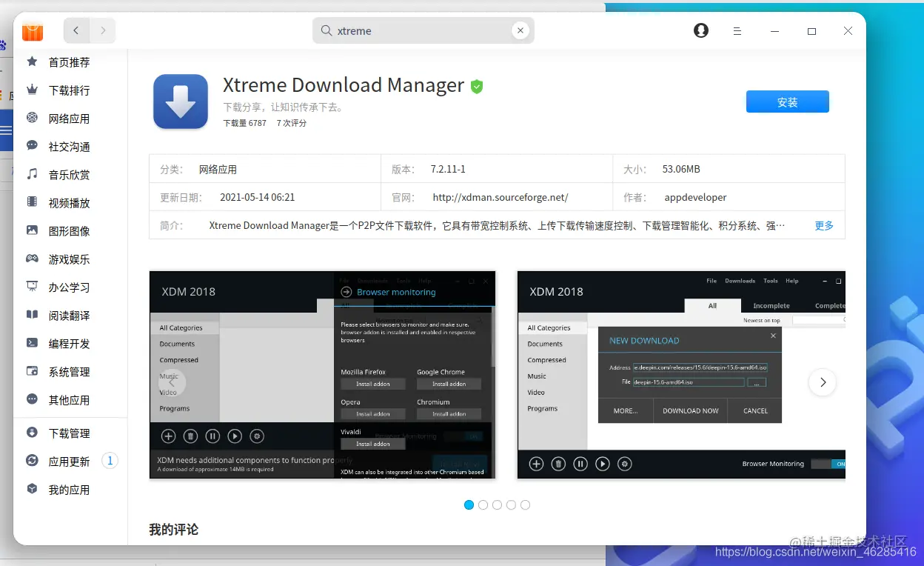The width and height of the screenshot is (924, 566).
Task: Click the 我的评论 heading
Action: click(x=174, y=529)
